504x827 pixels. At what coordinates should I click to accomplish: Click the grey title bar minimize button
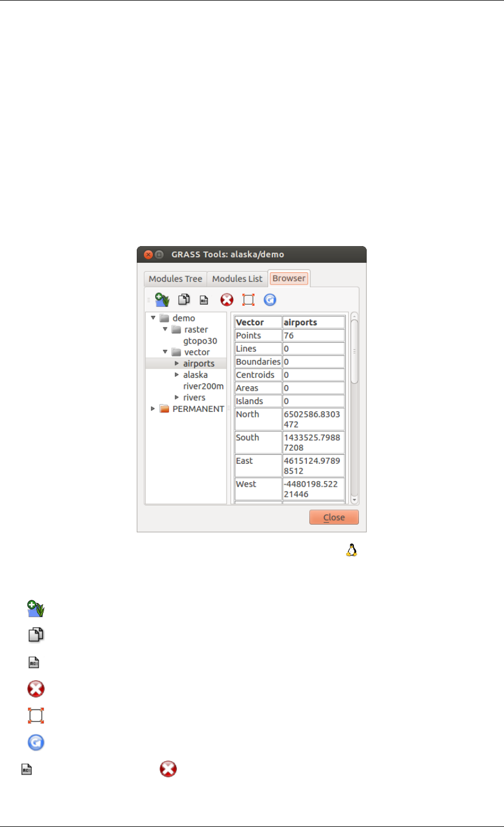click(159, 254)
